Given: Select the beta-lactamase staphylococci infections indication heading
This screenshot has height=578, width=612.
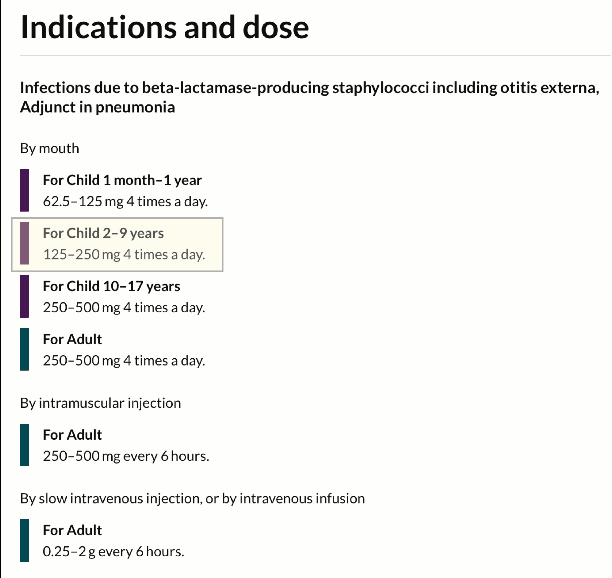Looking at the screenshot, I should point(309,97).
